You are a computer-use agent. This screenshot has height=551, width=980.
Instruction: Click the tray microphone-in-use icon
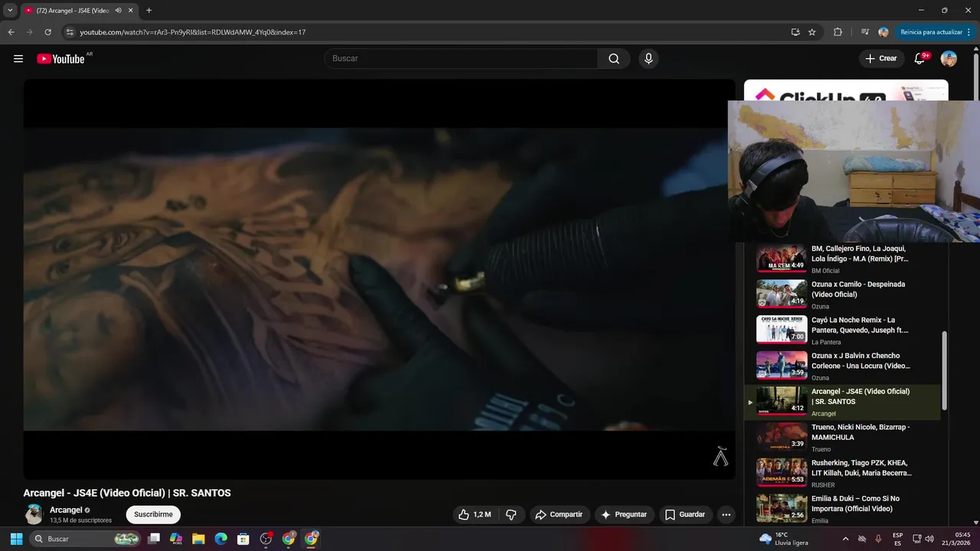878,539
